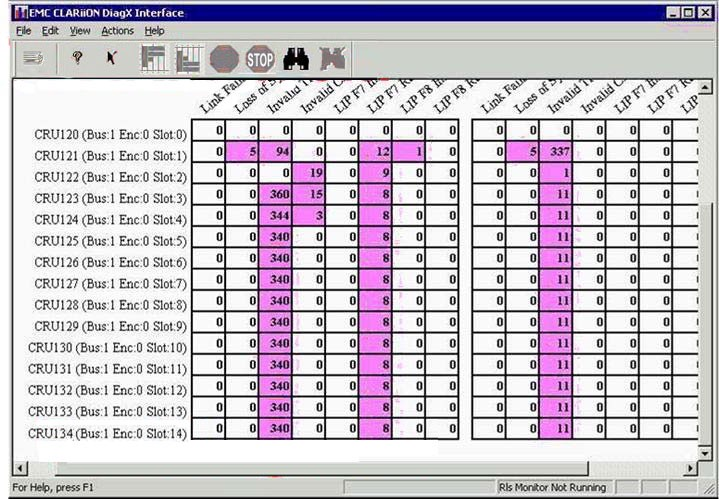Click the horizontal scrollbar thumb
This screenshot has width=719, height=499.
[321, 468]
